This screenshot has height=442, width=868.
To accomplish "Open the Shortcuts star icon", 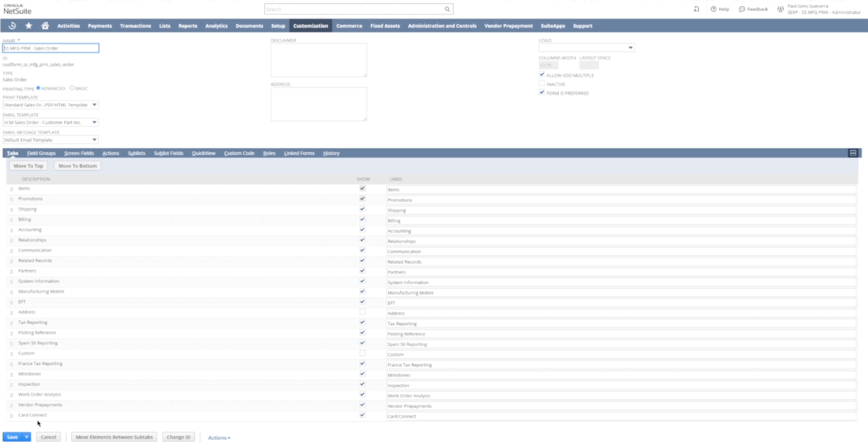I will (29, 25).
